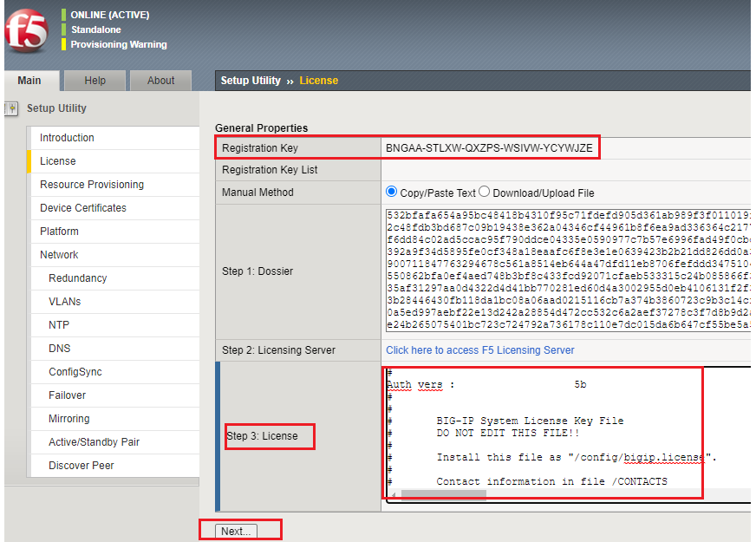Click the F5 logo icon

(x=26, y=31)
